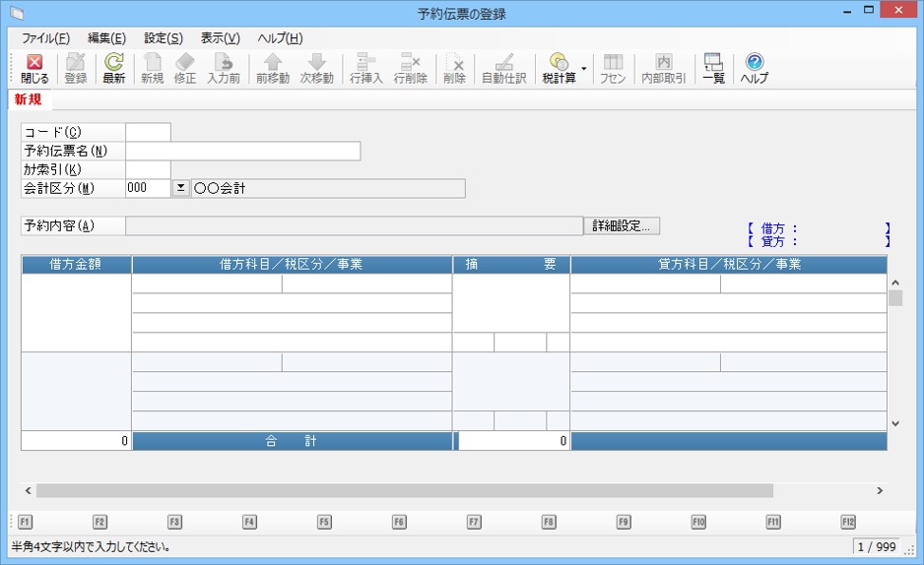Click the 詳細設定... button
Screen dimensions: 924x565
[622, 226]
